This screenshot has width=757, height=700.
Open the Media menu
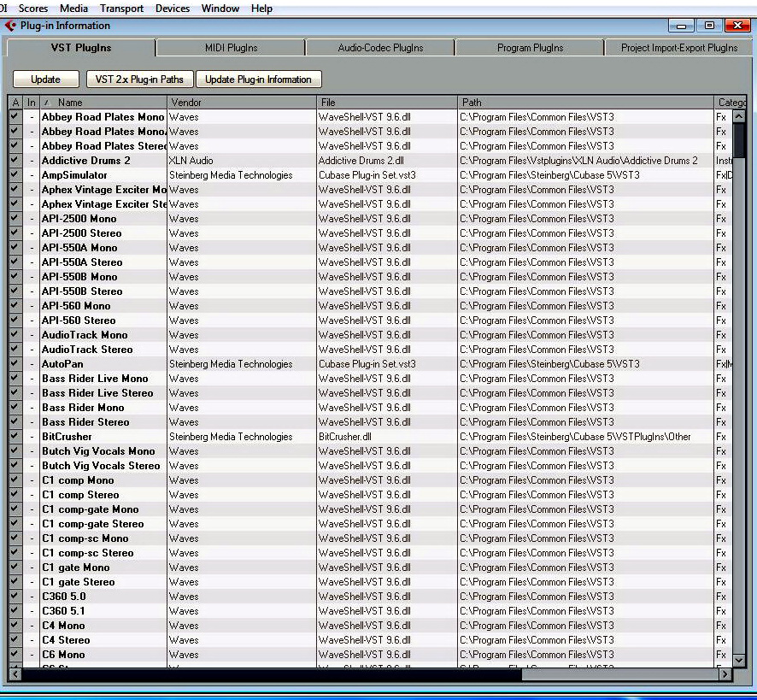[73, 9]
